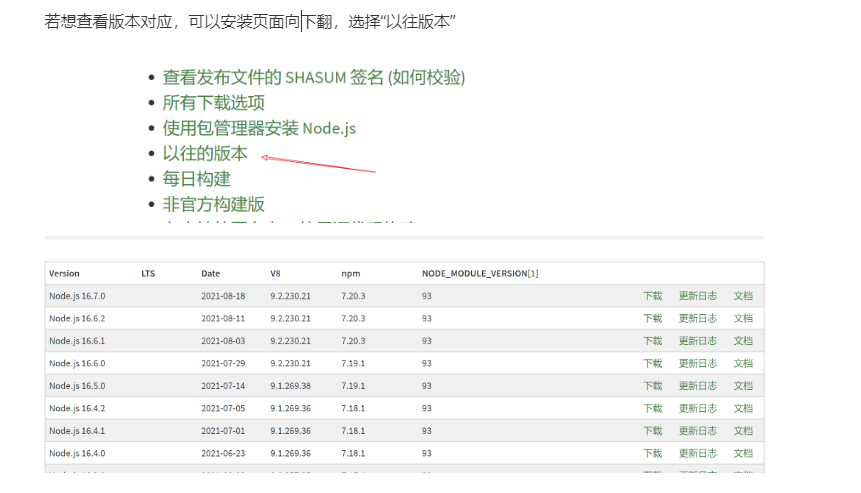
Task: Click the date 2021-08-03
Action: tap(223, 341)
